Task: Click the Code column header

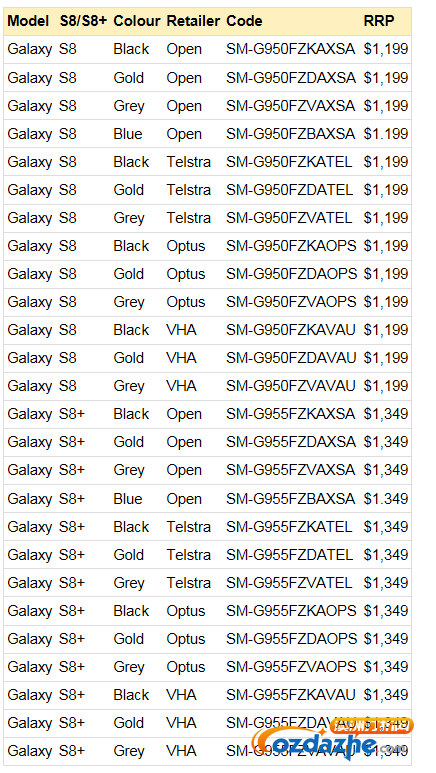Action: pyautogui.click(x=244, y=21)
